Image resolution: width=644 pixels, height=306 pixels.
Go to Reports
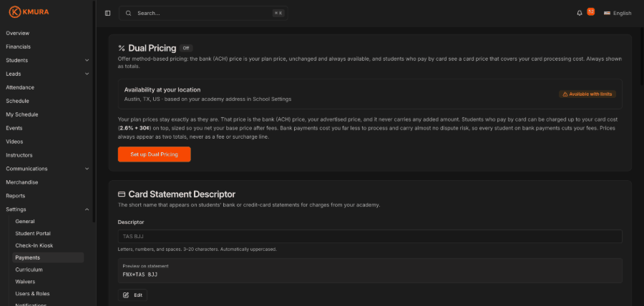click(x=15, y=196)
